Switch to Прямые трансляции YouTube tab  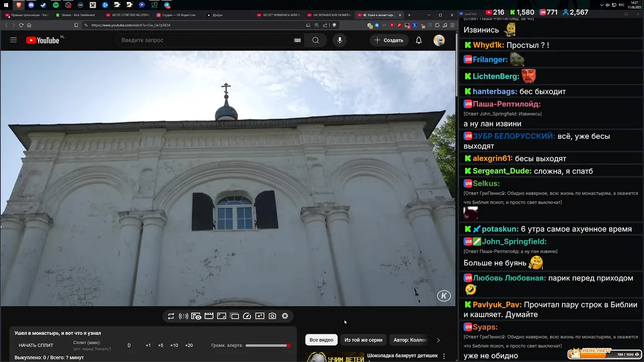pos(27,15)
